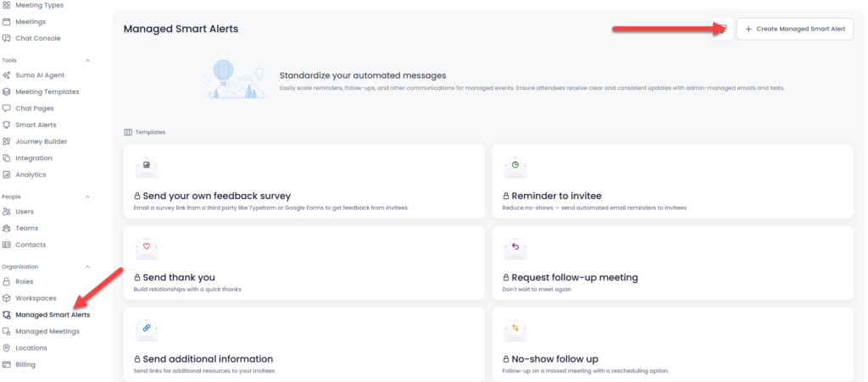Click the Analytics chart icon
Viewport: 868px width, 382px height.
pyautogui.click(x=7, y=174)
